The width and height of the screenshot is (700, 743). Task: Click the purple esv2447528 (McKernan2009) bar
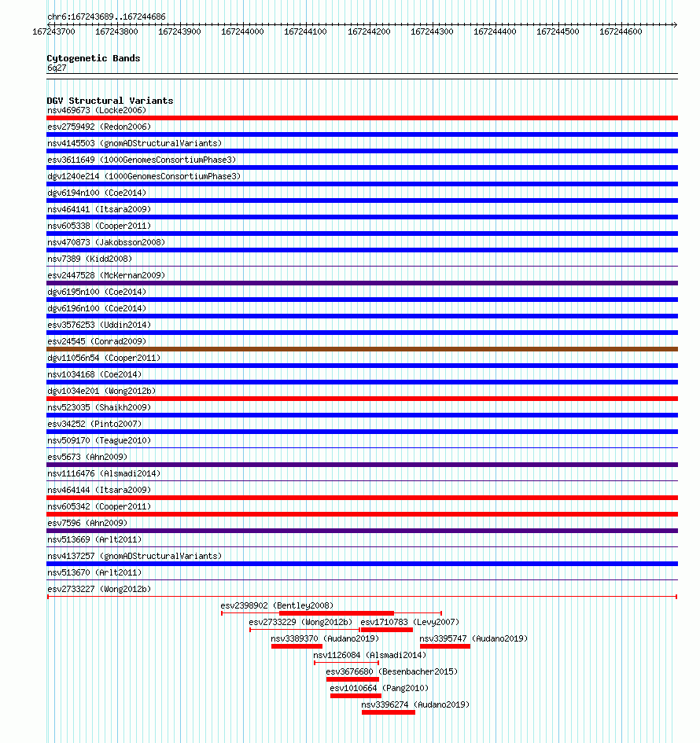coord(362,283)
